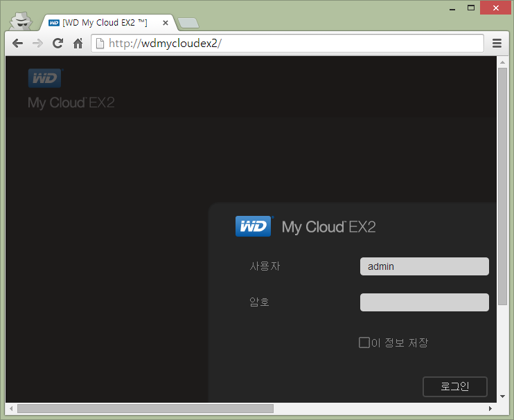
Task: Open the Chrome hamburger menu
Action: [497, 43]
